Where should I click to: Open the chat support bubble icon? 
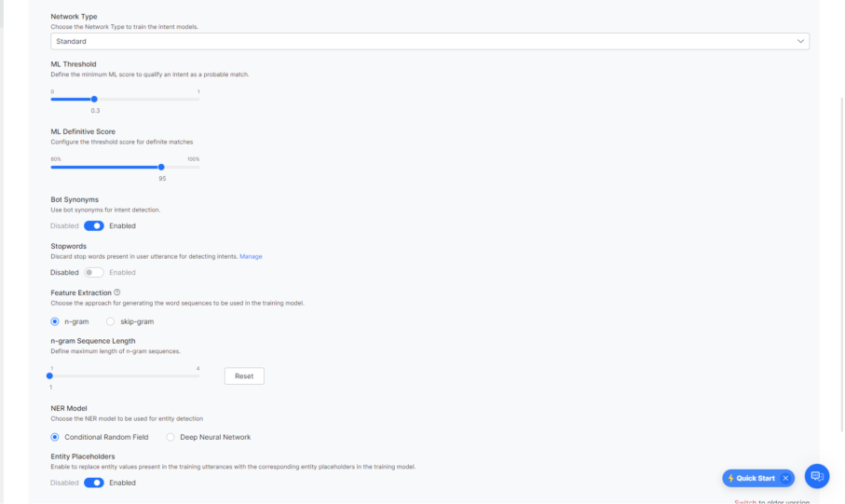tap(816, 476)
